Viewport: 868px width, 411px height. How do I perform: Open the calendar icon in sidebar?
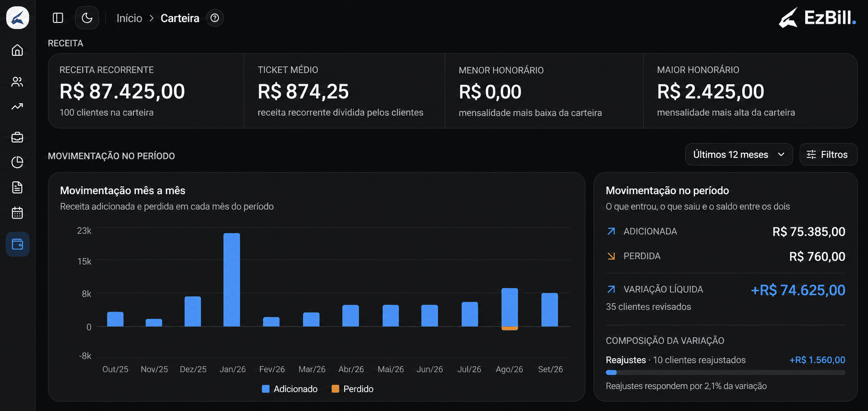(17, 213)
